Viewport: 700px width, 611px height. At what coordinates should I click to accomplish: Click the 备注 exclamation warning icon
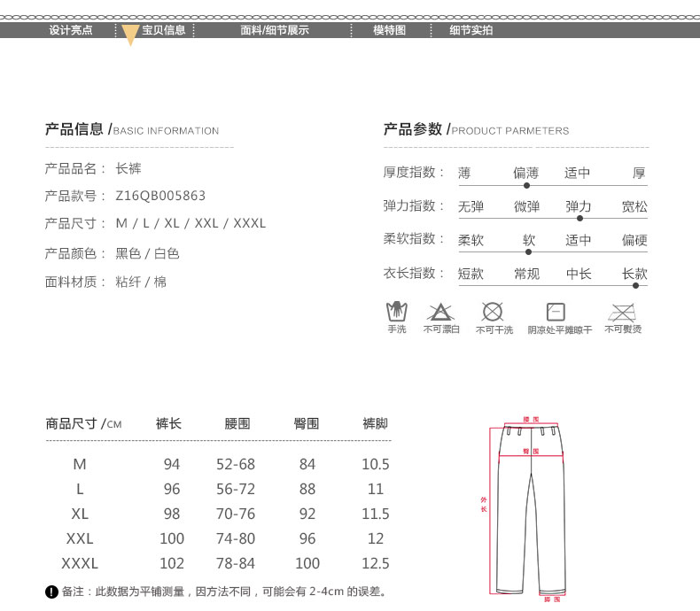[51, 592]
